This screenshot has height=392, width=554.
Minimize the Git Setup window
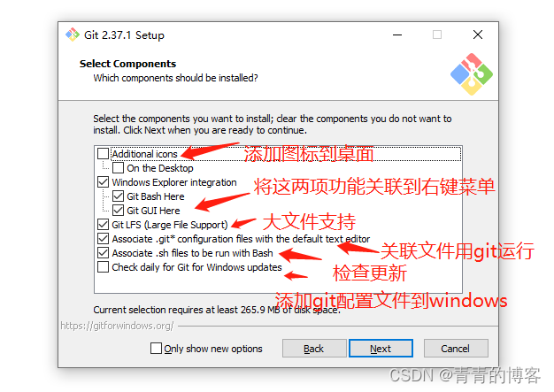pyautogui.click(x=397, y=35)
